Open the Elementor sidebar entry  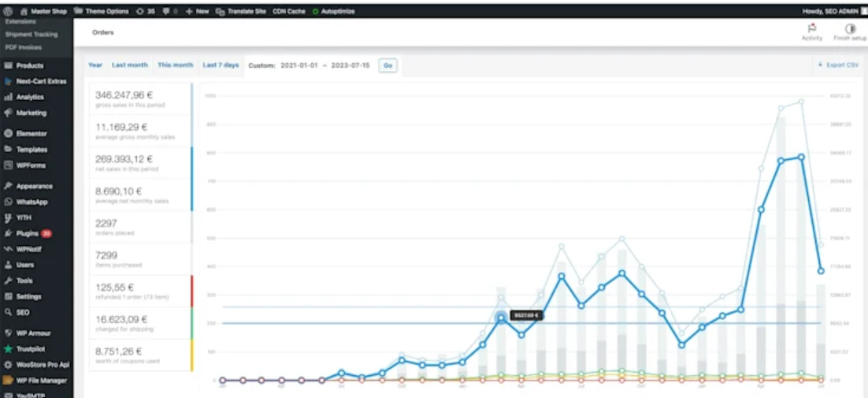click(x=32, y=134)
